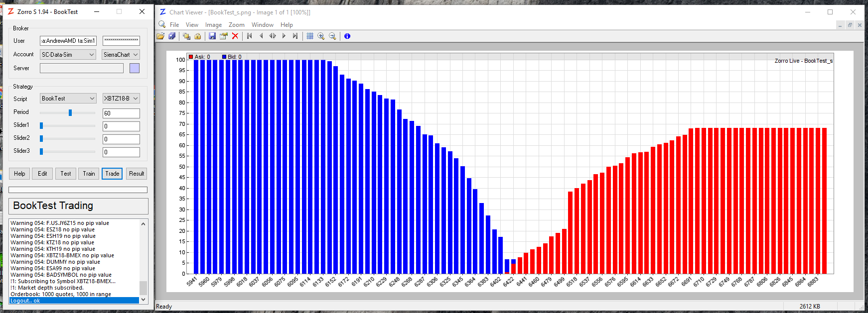Jump to last image in toolbar
This screenshot has height=313, width=868.
[295, 36]
